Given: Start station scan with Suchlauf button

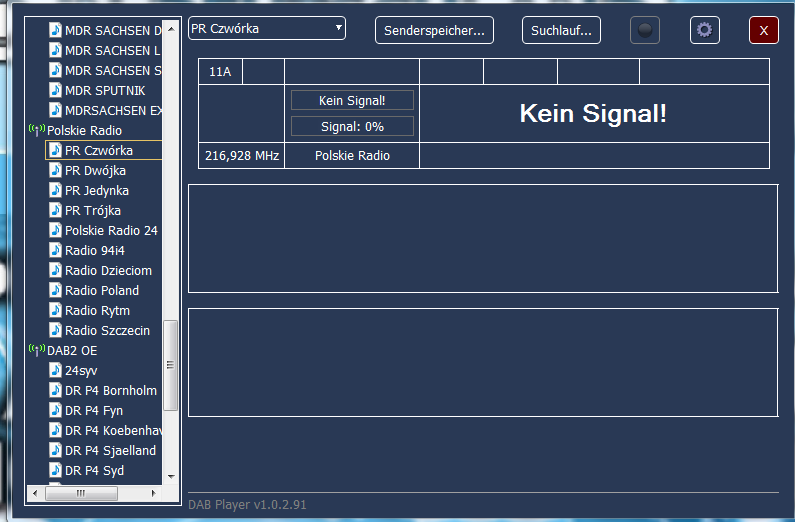Looking at the screenshot, I should 561,31.
